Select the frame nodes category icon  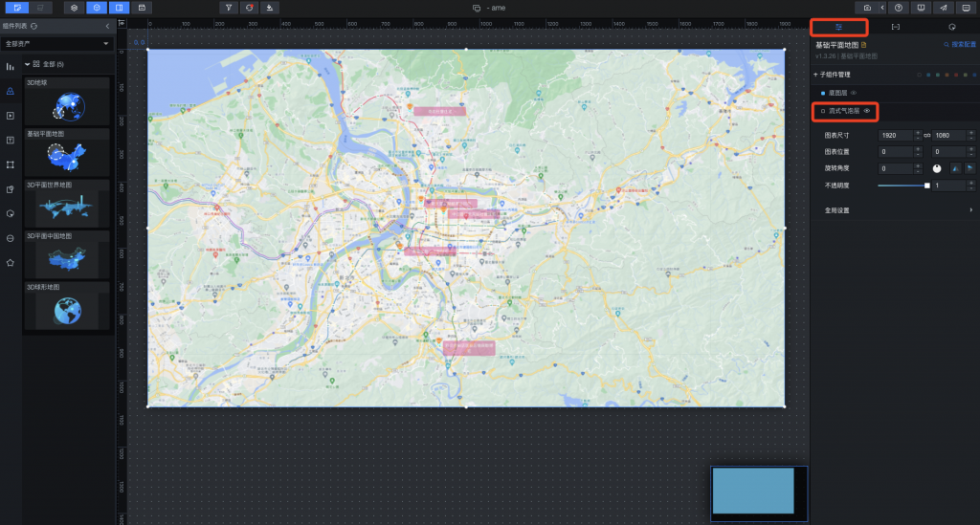[10, 164]
